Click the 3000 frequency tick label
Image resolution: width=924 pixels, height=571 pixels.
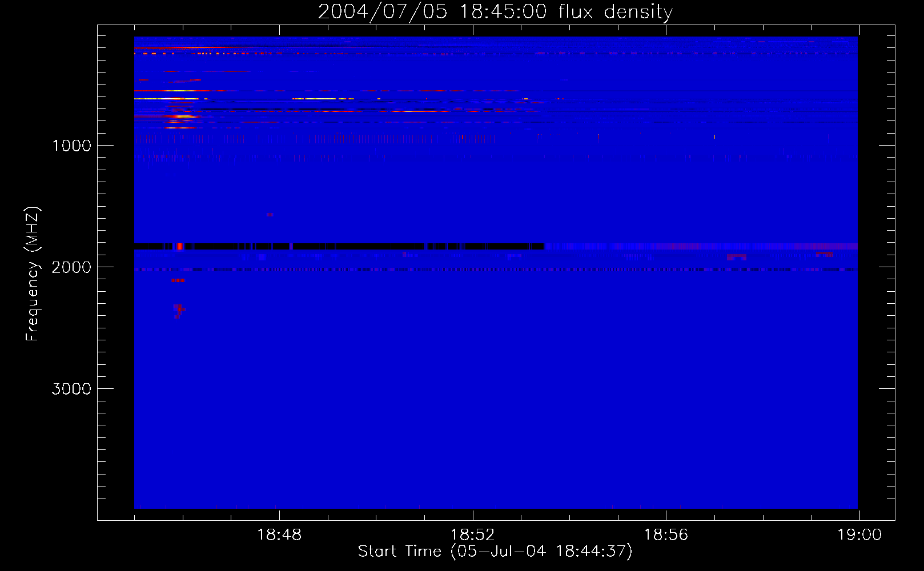71,389
